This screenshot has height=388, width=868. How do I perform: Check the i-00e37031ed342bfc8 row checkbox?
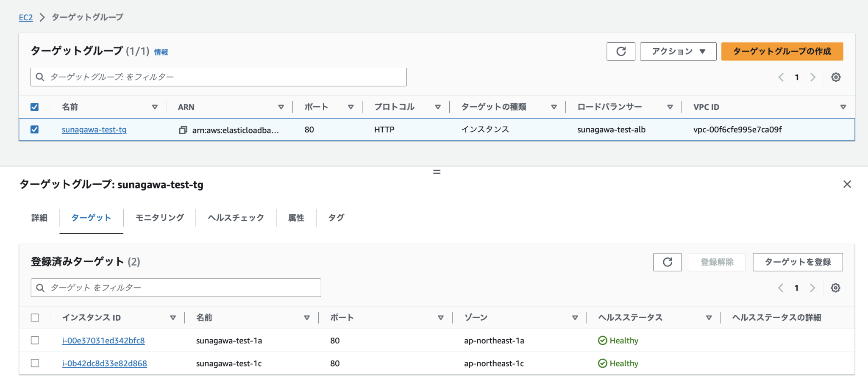pos(35,340)
